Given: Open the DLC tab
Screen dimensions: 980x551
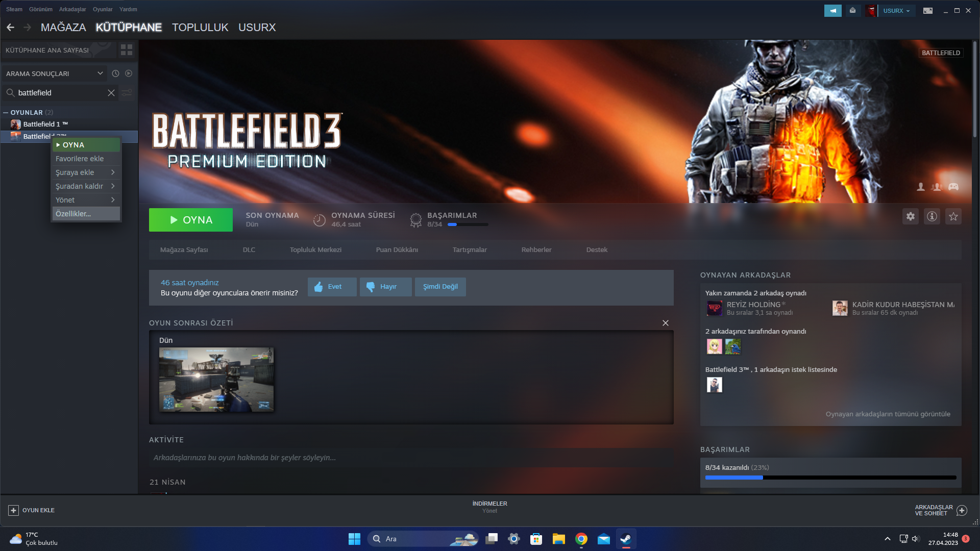Looking at the screenshot, I should 249,250.
